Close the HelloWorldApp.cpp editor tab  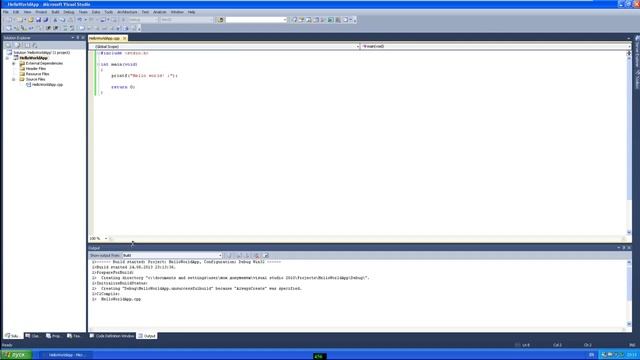pyautogui.click(x=124, y=38)
